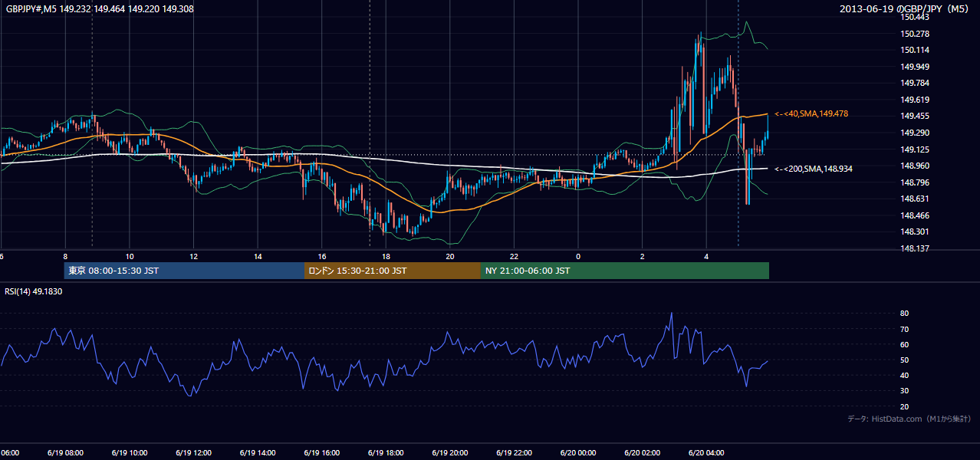Click the 40 SMA 149.478 label
Screen dimensions: 980x460
tap(811, 113)
